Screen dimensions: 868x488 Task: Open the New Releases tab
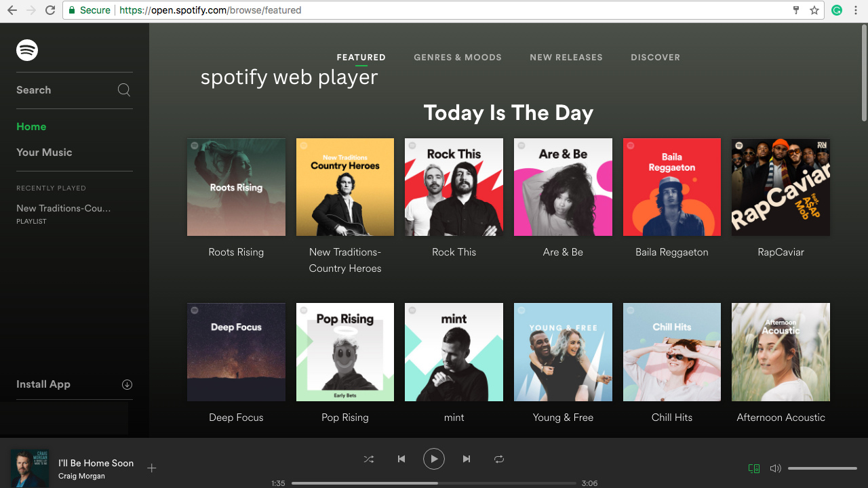[566, 58]
